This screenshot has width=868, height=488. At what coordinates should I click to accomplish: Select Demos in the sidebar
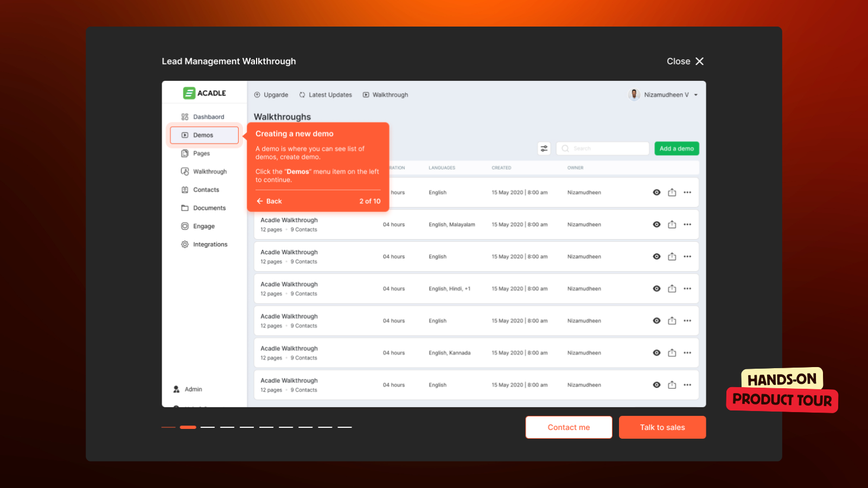point(205,135)
